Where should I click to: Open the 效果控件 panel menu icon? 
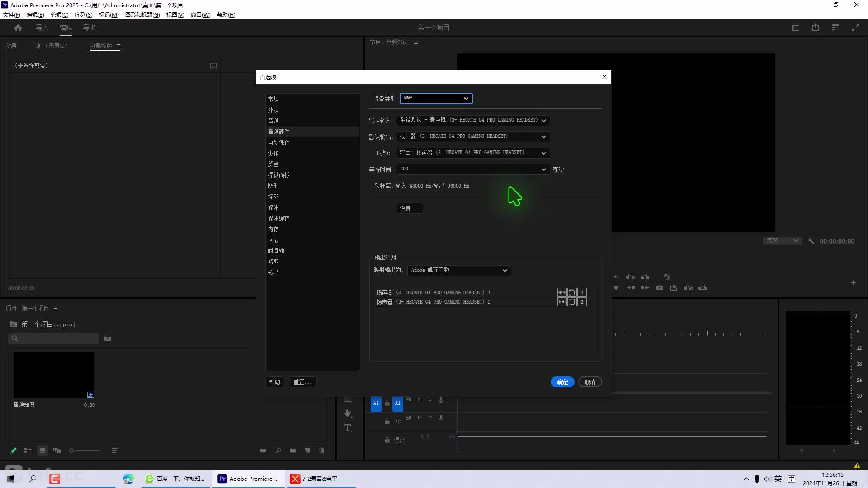click(x=118, y=46)
